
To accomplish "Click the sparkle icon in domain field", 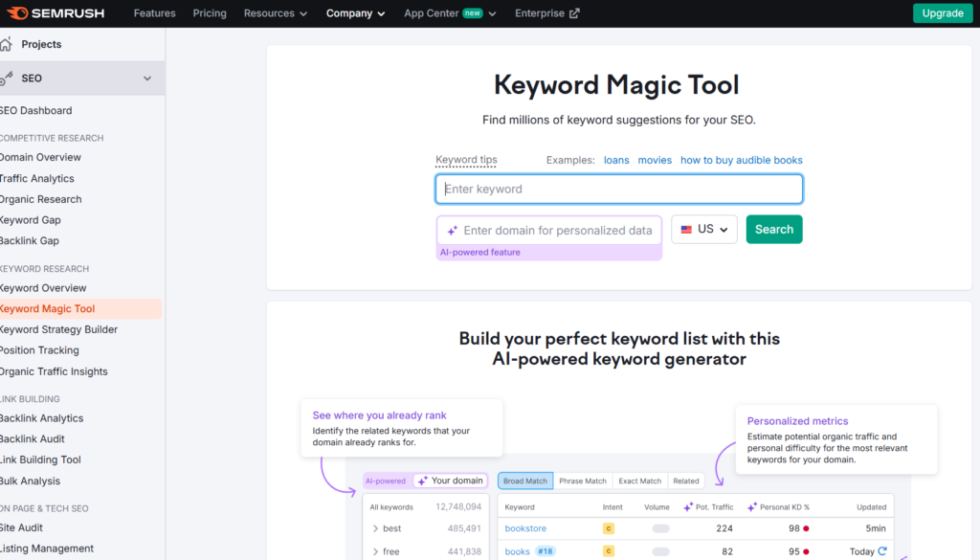I will (453, 231).
